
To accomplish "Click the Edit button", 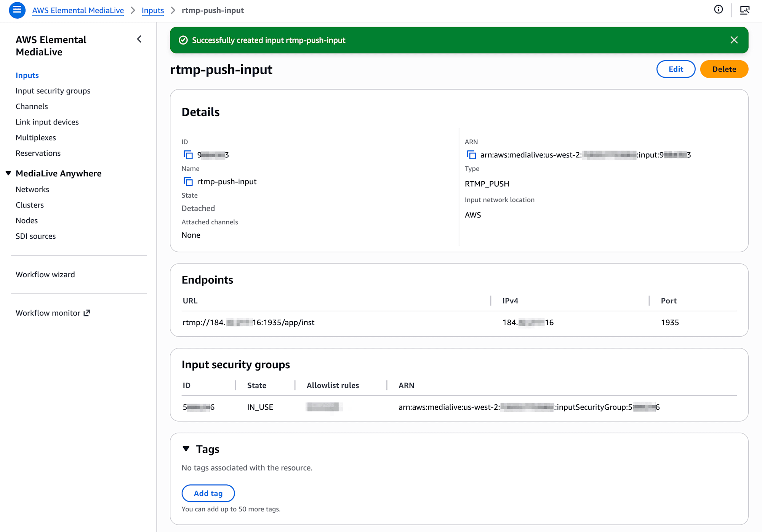I will point(676,69).
